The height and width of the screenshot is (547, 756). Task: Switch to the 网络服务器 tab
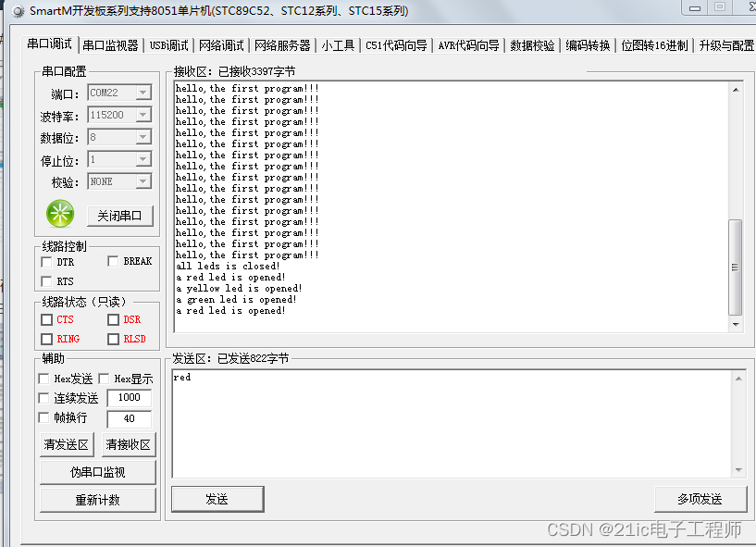[282, 46]
